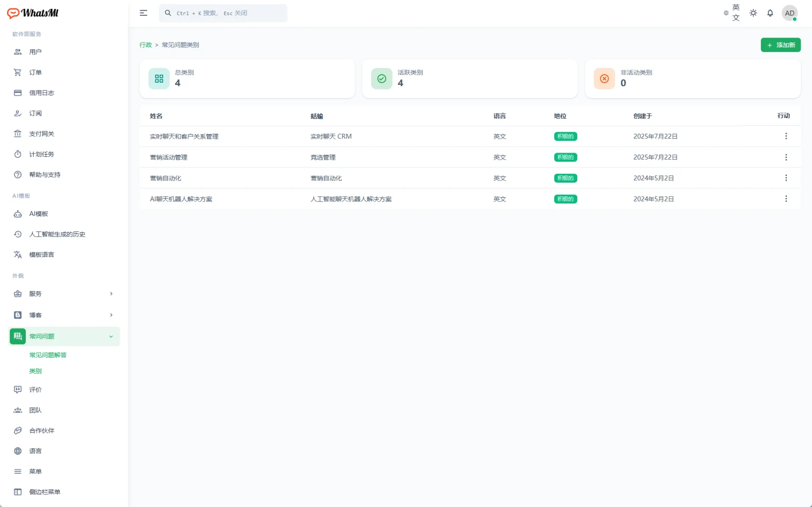This screenshot has width=812, height=507.
Task: Click the 计划任务 timer icon
Action: click(18, 154)
